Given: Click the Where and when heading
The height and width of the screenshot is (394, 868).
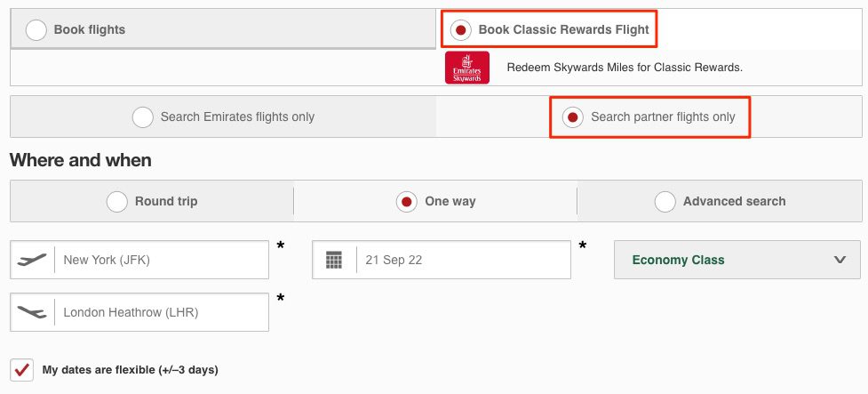Looking at the screenshot, I should (x=81, y=160).
